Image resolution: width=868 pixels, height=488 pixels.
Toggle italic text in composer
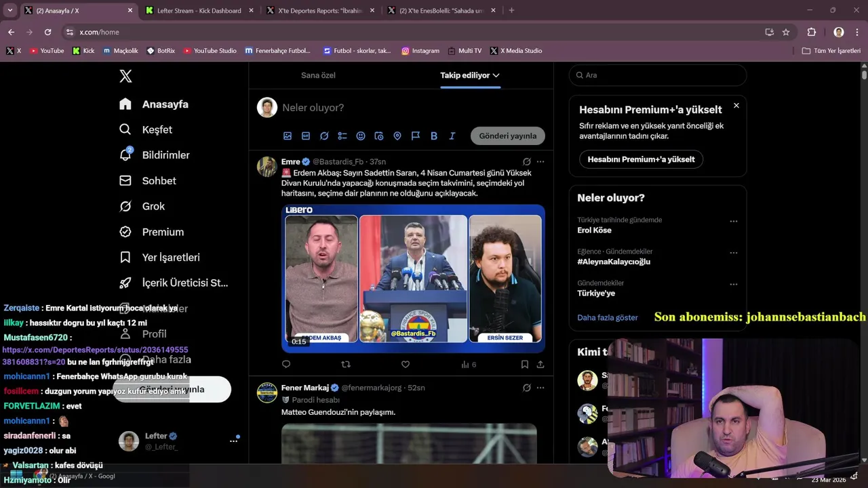452,136
